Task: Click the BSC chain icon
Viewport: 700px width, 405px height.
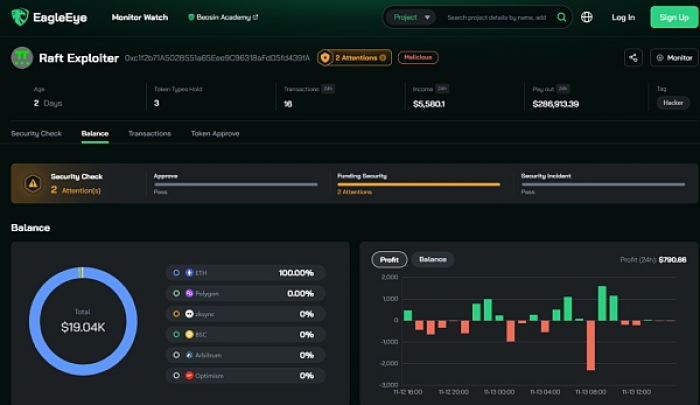Action: (x=189, y=334)
